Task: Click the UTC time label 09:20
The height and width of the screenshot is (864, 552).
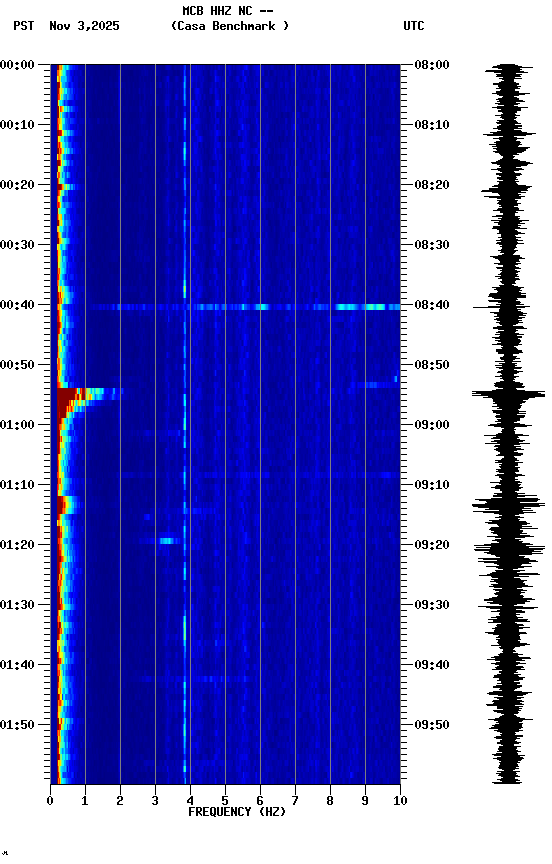Action: coord(432,545)
